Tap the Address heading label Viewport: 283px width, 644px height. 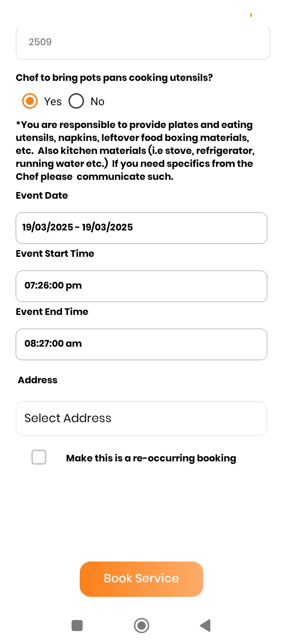click(38, 380)
